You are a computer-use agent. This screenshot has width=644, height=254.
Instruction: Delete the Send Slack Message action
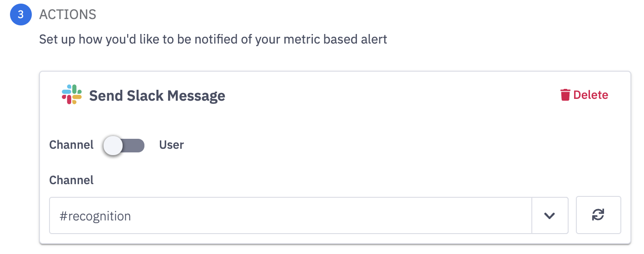584,95
